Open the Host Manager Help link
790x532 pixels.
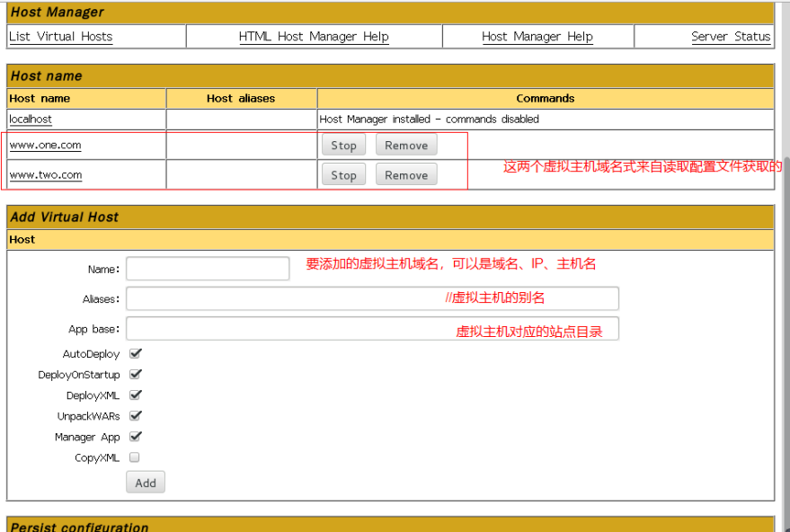[x=537, y=36]
